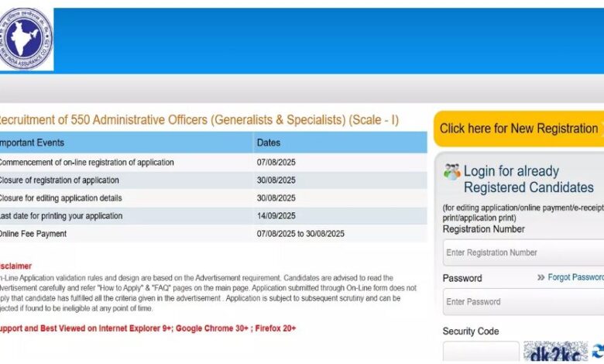Focus the Enter Registration Number field

523,252
